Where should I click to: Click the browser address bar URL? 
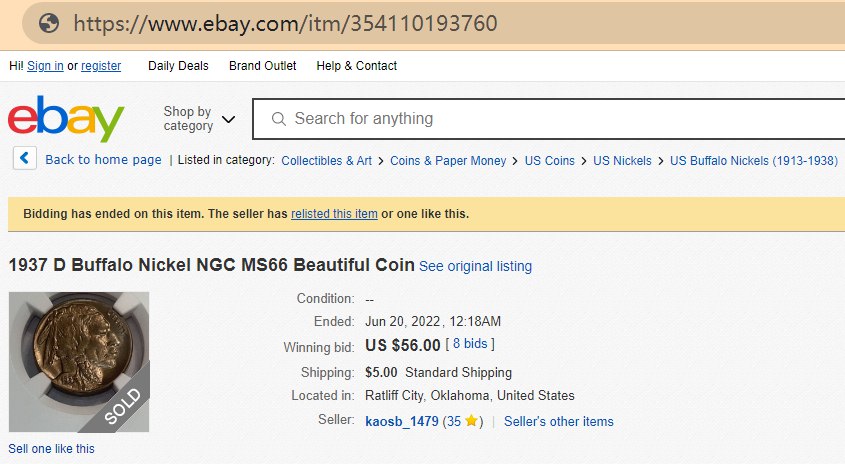click(x=285, y=22)
